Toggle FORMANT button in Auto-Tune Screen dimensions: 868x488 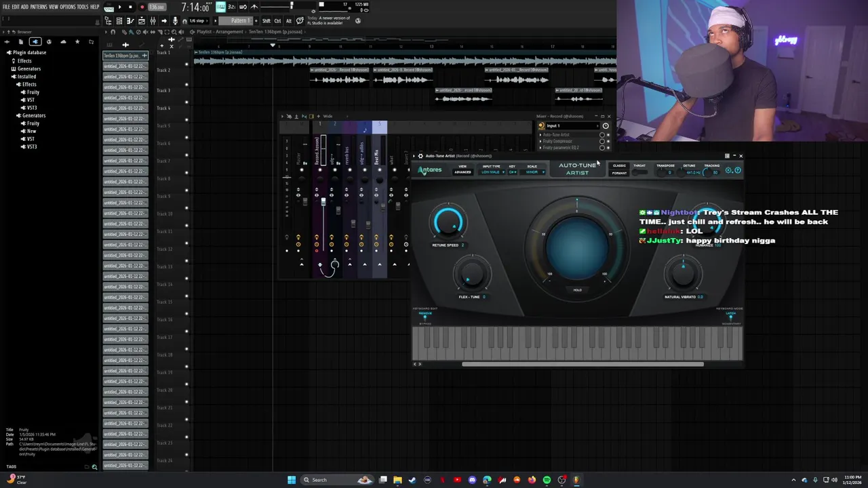coord(619,173)
